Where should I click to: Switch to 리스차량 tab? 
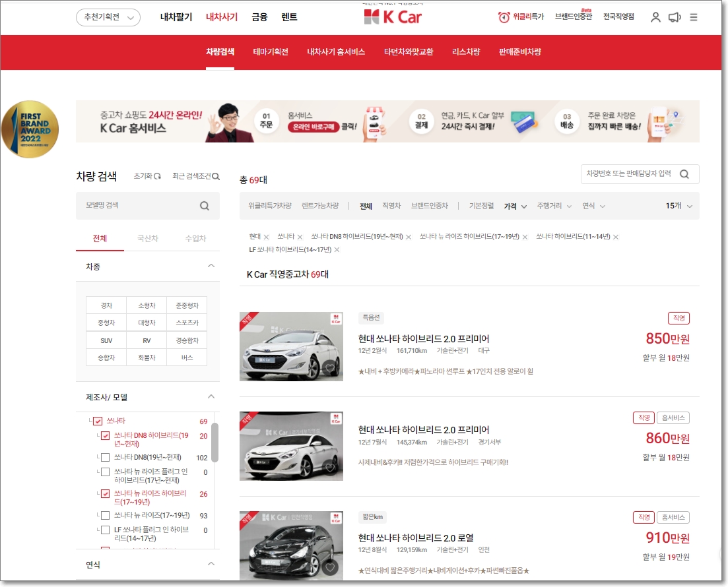466,52
